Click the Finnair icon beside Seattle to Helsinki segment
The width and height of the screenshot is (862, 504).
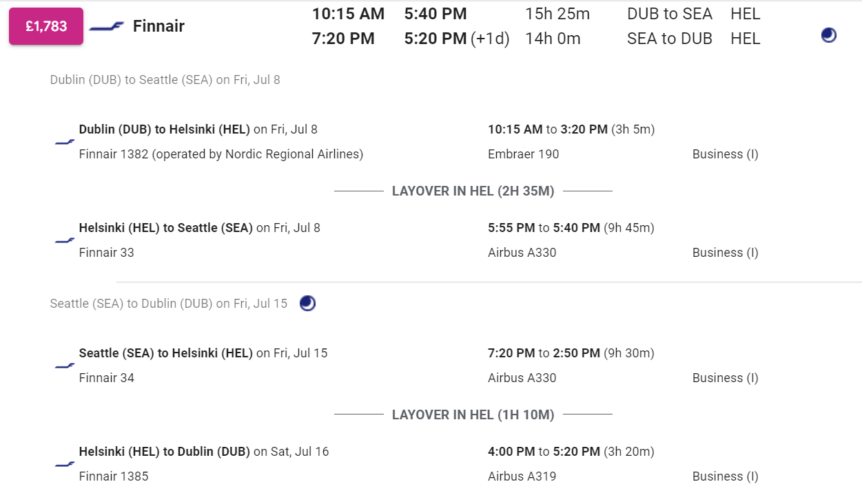[65, 366]
